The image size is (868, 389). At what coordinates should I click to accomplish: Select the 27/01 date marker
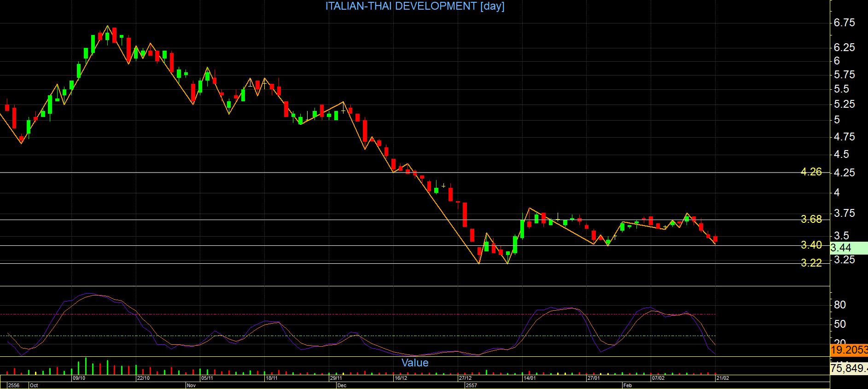tap(593, 378)
